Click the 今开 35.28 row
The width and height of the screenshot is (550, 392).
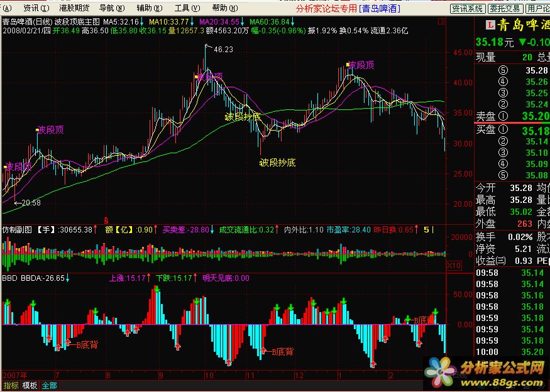pyautogui.click(x=503, y=188)
